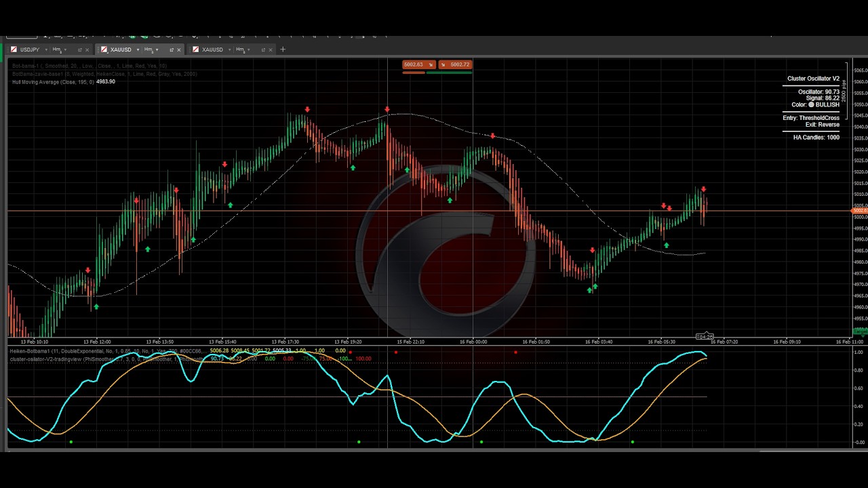Screen dimensions: 868x488
Task: Close the active XAUUSD chart tab
Action: click(x=179, y=49)
